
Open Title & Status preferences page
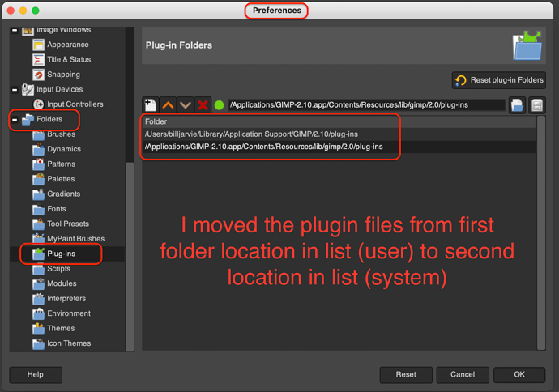pyautogui.click(x=69, y=59)
